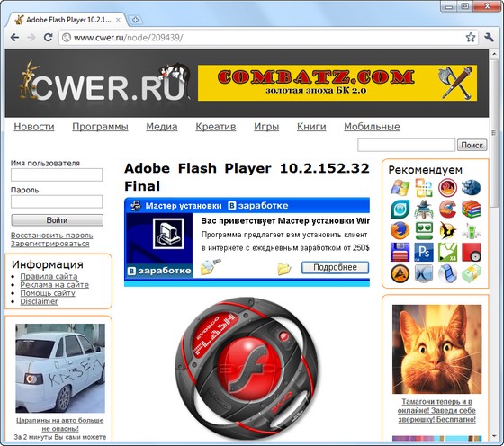Open the wrench settings menu

489,38
